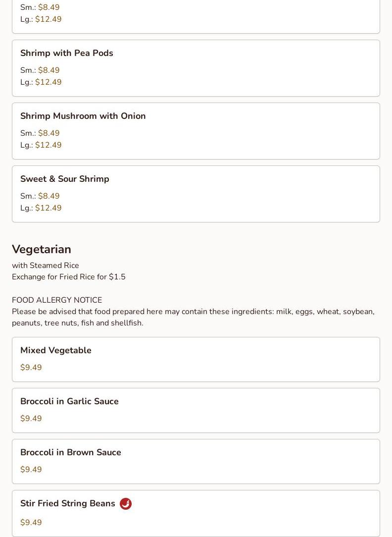Open Stir Fried String Beans item
392x537 pixels.
point(68,503)
